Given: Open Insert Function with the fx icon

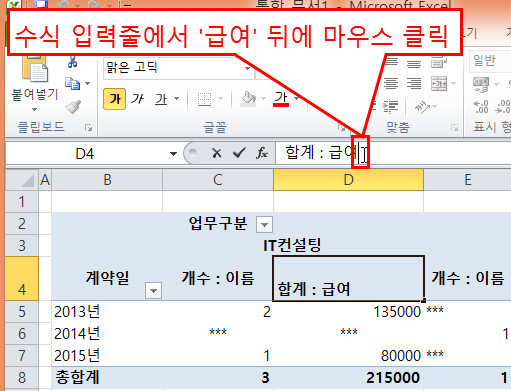Looking at the screenshot, I should [x=262, y=153].
